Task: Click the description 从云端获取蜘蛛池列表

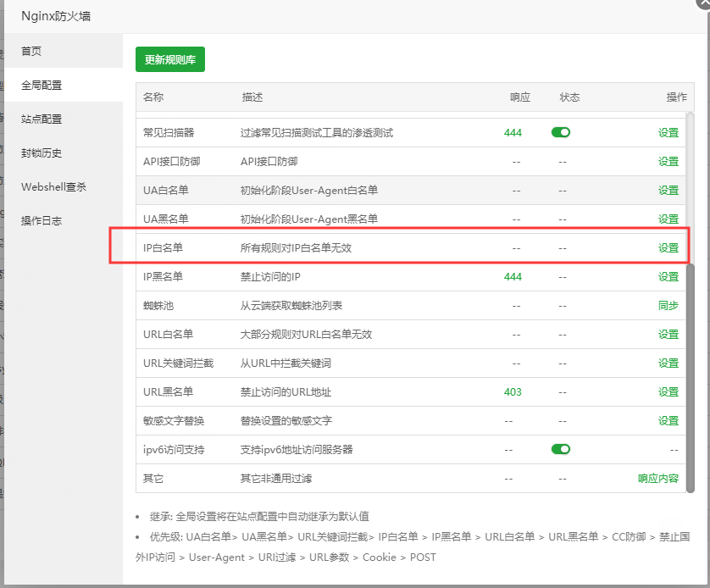Action: point(291,306)
